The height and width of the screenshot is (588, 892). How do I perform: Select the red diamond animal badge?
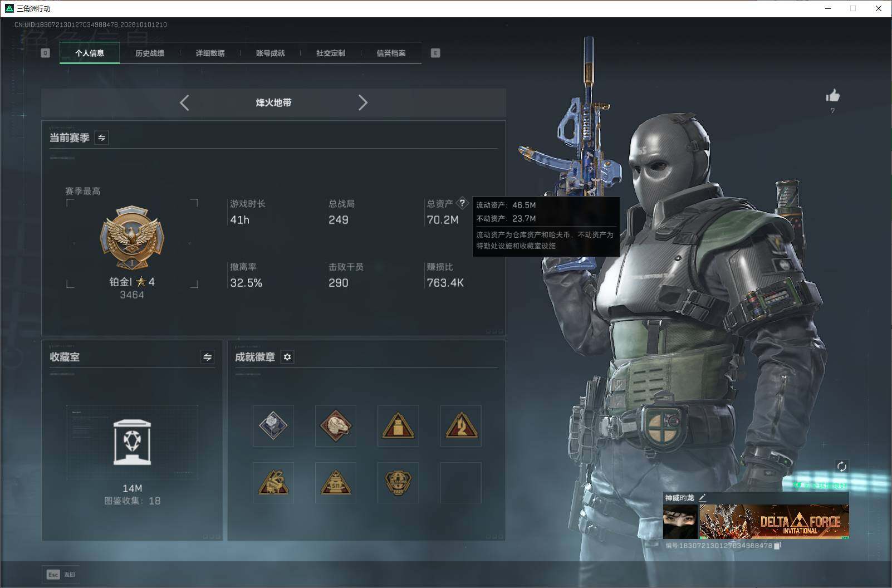click(336, 426)
